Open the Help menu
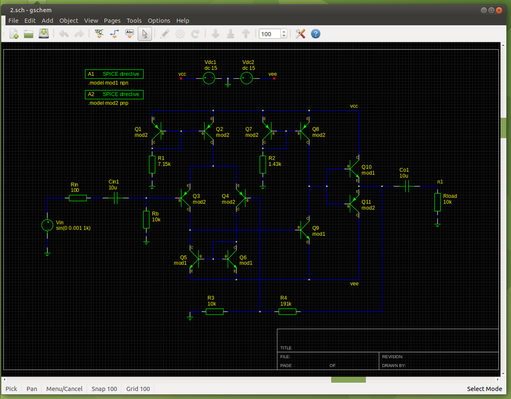This screenshot has height=399, width=511. coord(182,20)
